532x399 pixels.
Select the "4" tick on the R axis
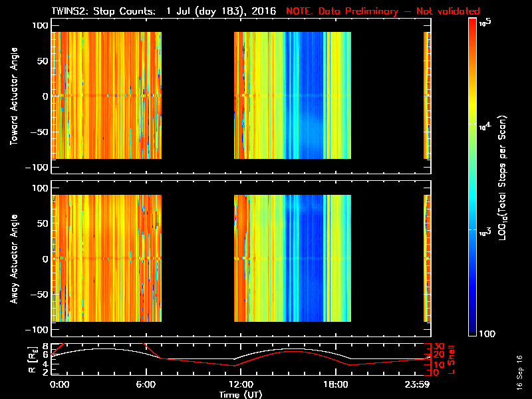[x=44, y=364]
